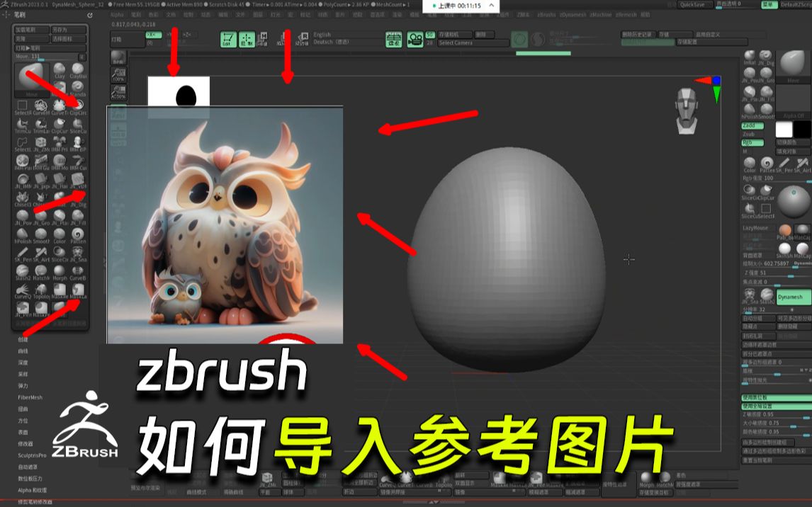This screenshot has width=812, height=507.
Task: Toggle X symmetry >X< button
Action: 153,35
